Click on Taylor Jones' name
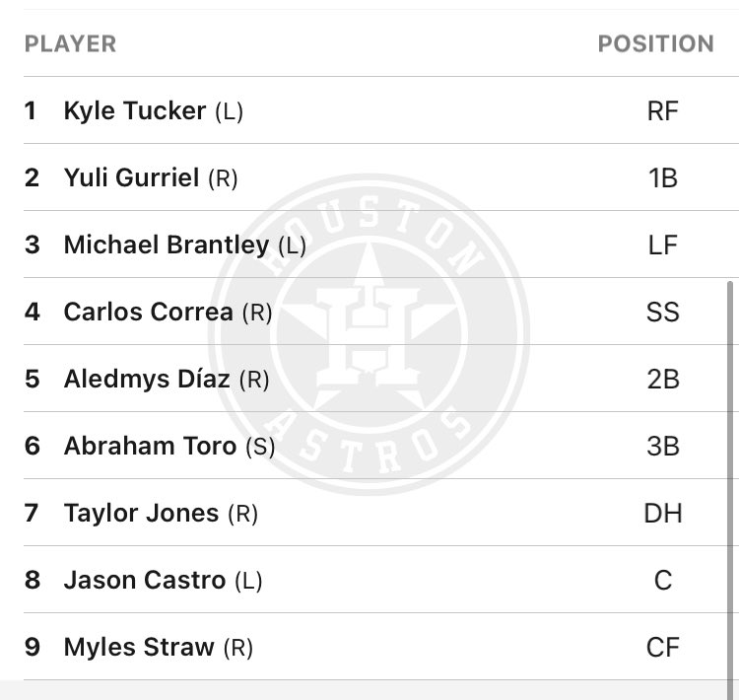Screen dimensions: 739x700 pyautogui.click(x=141, y=513)
